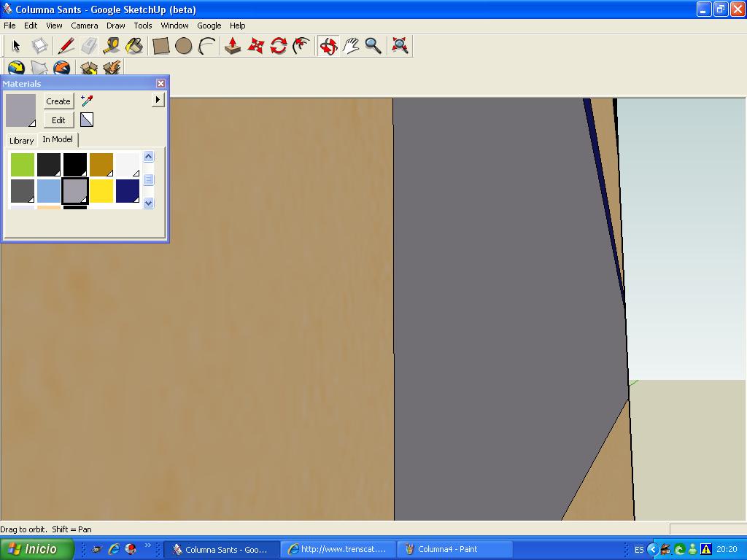Choose the lime green material swatch
The width and height of the screenshot is (747, 560).
click(x=23, y=165)
